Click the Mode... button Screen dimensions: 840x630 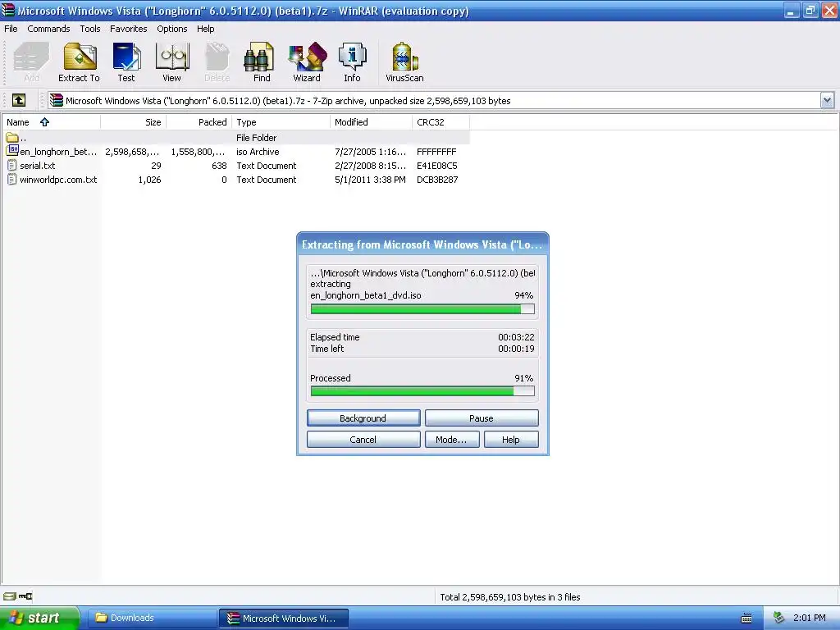(452, 440)
